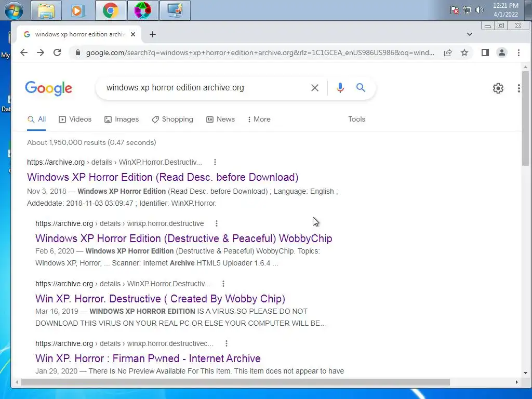This screenshot has width=532, height=399.
Task: Toggle Chrome side panel icon
Action: (x=485, y=52)
